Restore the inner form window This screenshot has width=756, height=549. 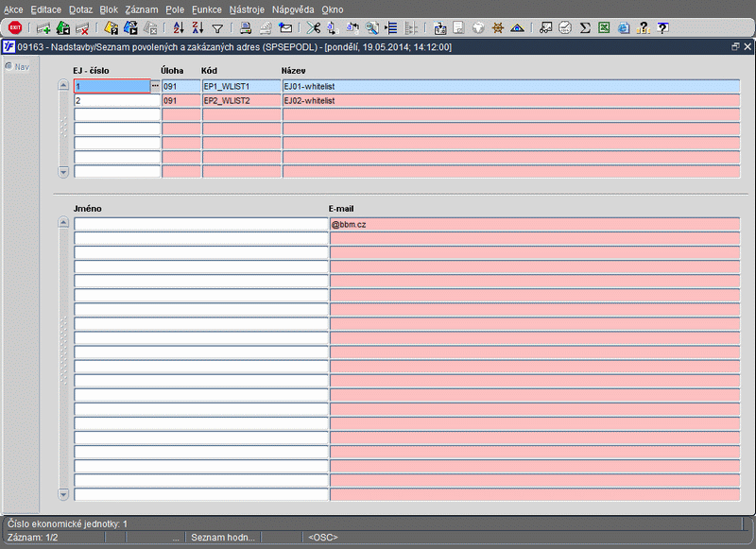pyautogui.click(x=735, y=46)
